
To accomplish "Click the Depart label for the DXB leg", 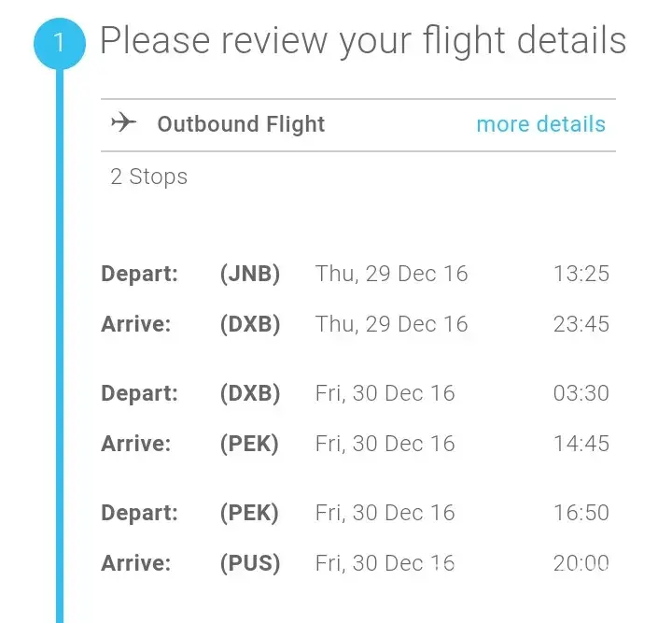I will [x=139, y=393].
